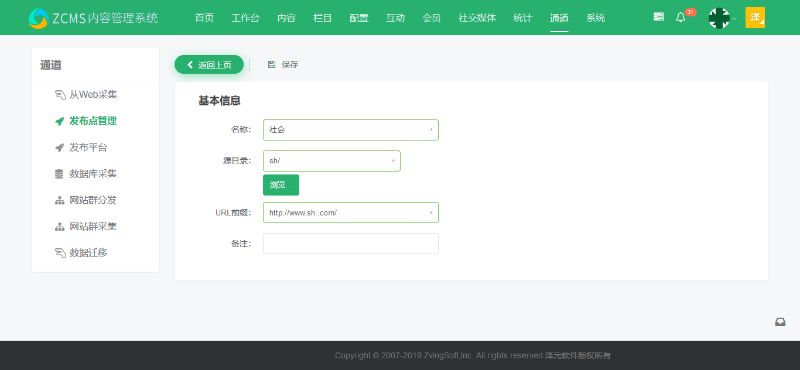
Task: Open 统计 menu in top navigation
Action: coord(522,18)
